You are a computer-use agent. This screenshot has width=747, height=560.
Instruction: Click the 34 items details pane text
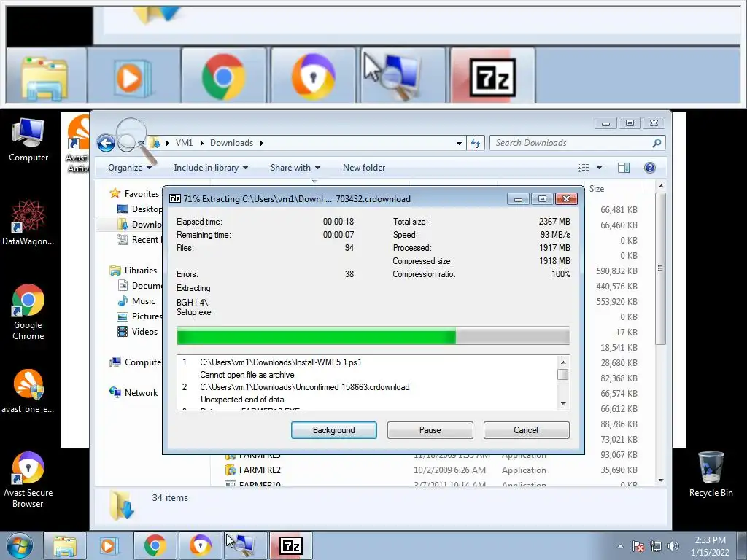(170, 497)
